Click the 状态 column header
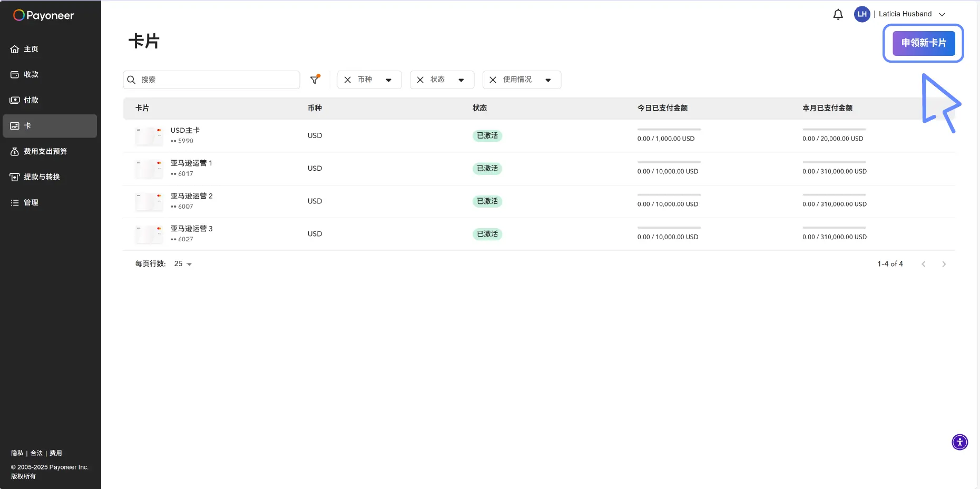This screenshot has width=980, height=489. click(479, 108)
